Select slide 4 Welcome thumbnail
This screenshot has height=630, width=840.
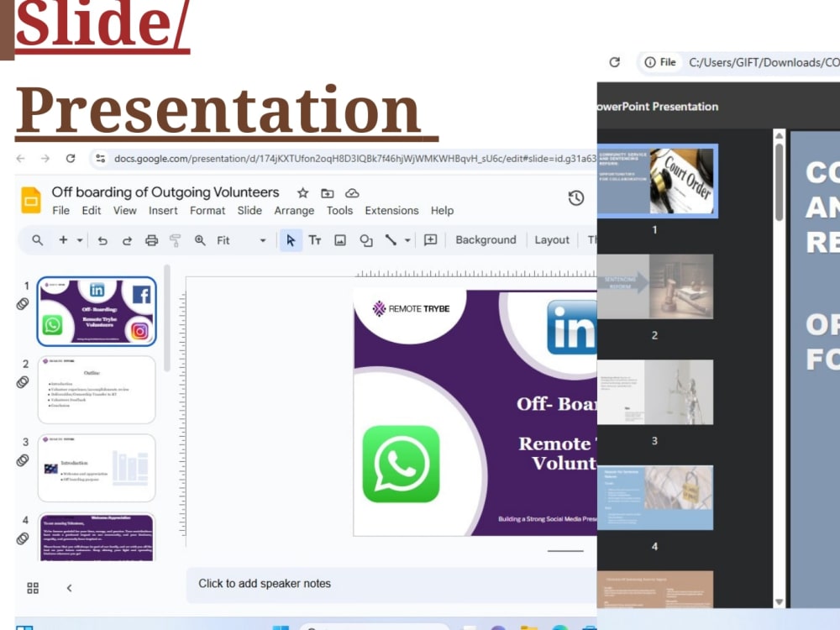[97, 538]
